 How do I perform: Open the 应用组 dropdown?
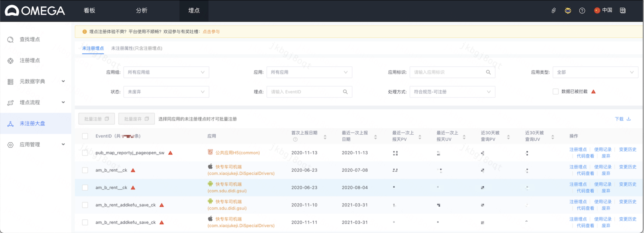[166, 72]
